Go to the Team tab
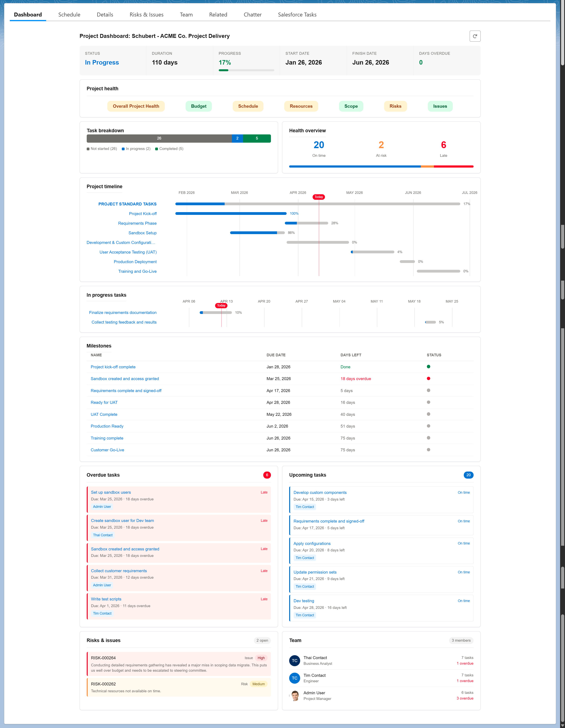 [186, 15]
